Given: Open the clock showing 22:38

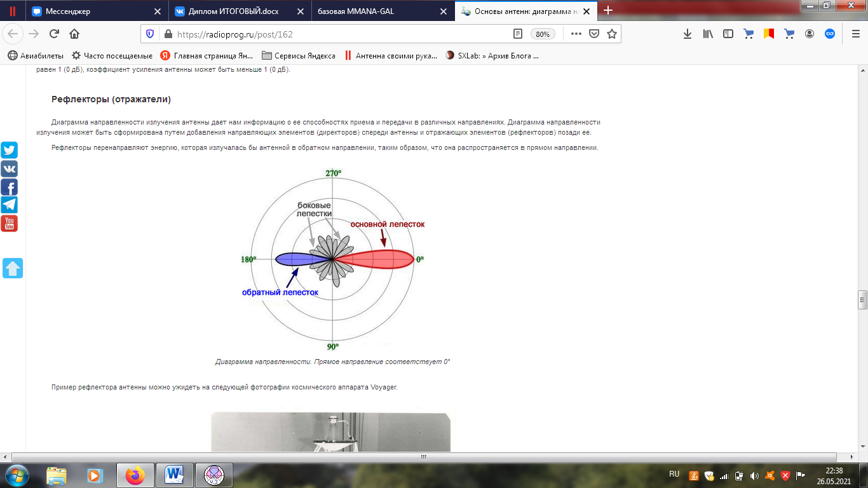Looking at the screenshot, I should [x=834, y=475].
